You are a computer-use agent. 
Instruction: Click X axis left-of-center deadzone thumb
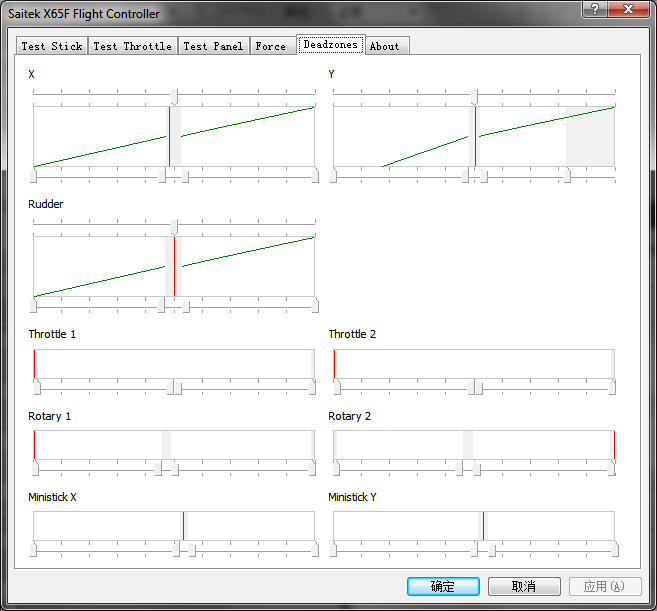tap(163, 176)
